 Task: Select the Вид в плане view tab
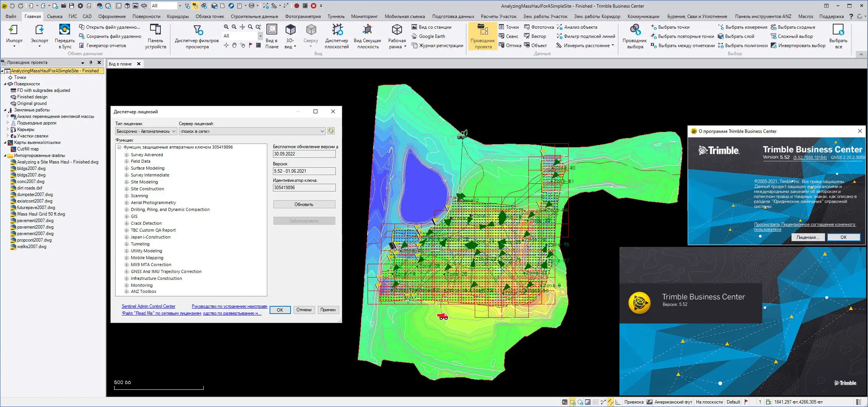click(x=120, y=64)
